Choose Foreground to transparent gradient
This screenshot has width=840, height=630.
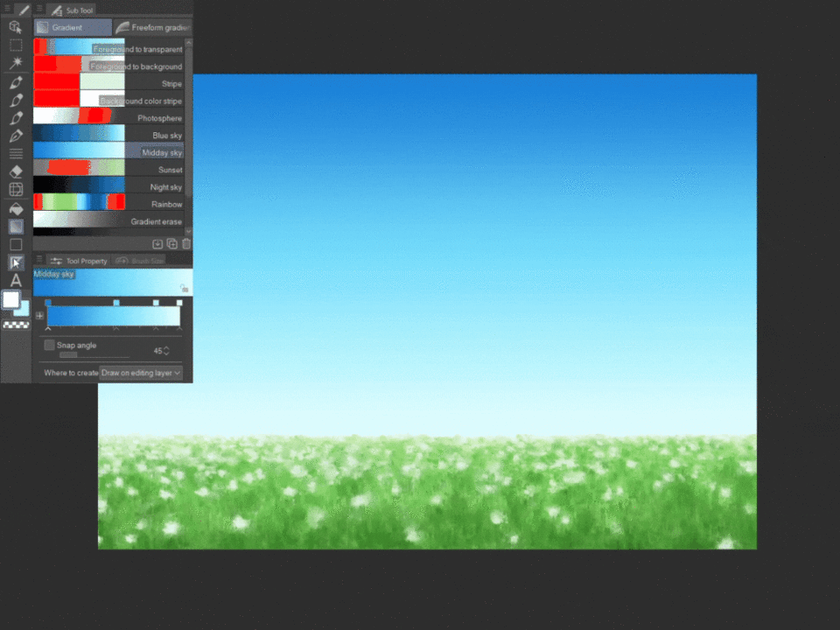click(x=108, y=47)
